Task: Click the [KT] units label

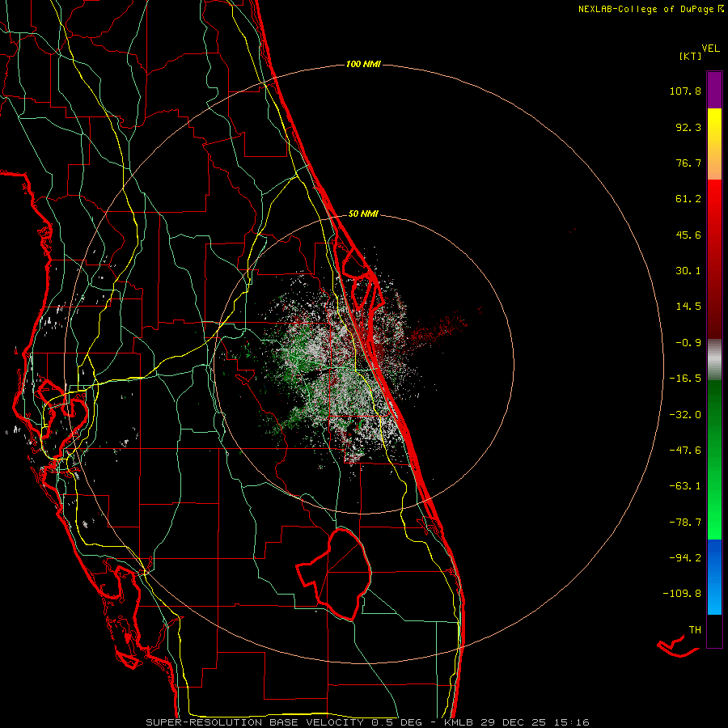Action: (x=691, y=56)
